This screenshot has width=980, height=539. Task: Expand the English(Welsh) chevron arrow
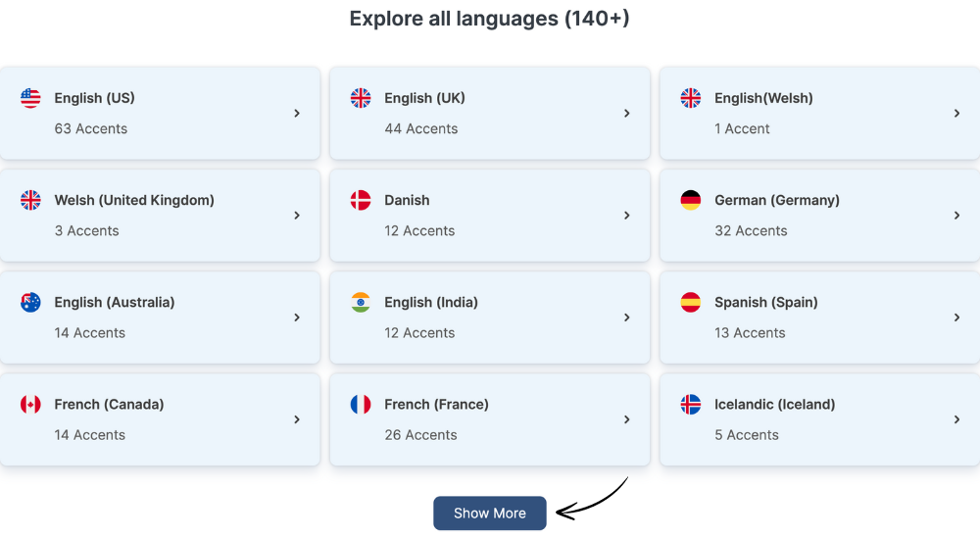(956, 113)
